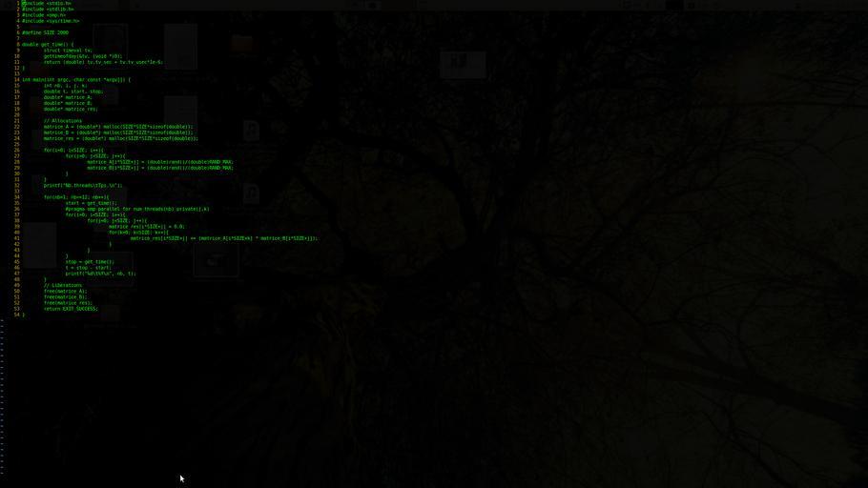Click the printf "Nb.threads" statement
868x488 pixels.
[x=83, y=186]
